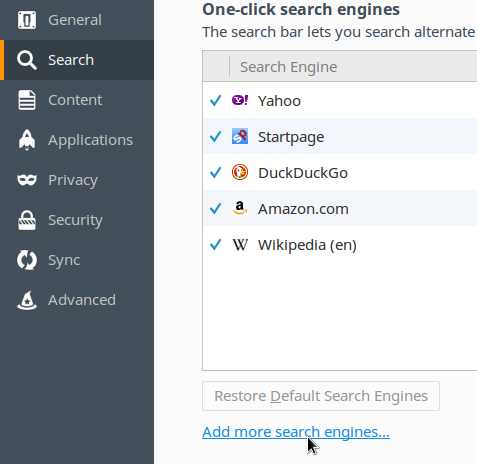Disable the DuckDuckGo one-click engine checkmark

point(215,172)
